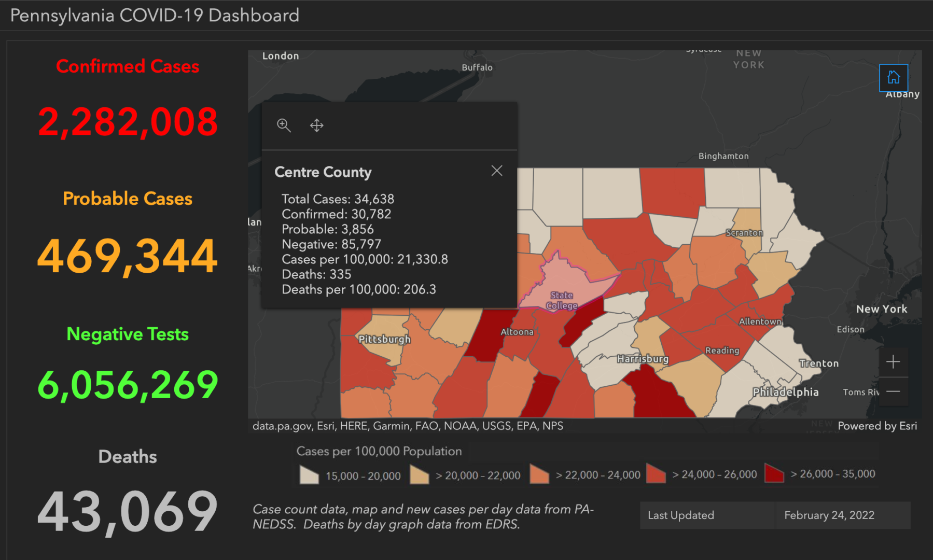Click Negative: 85,797 line in popup
This screenshot has height=560, width=933.
pyautogui.click(x=331, y=244)
